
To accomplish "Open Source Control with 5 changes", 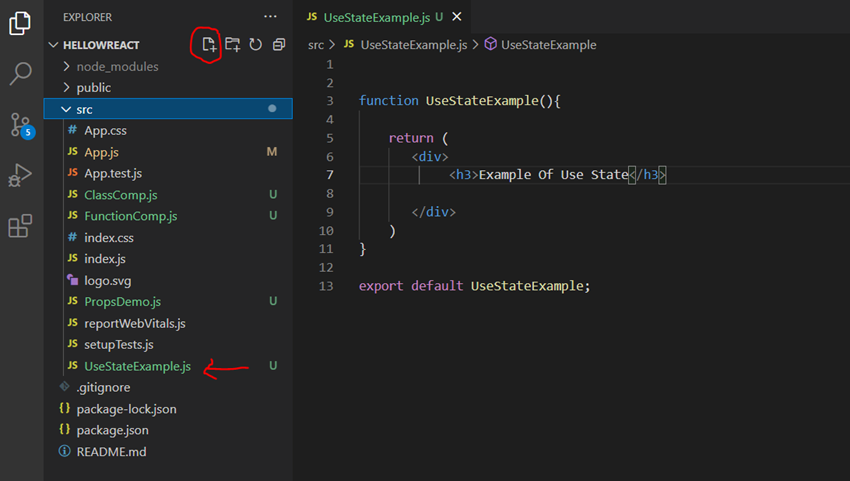I will click(22, 125).
